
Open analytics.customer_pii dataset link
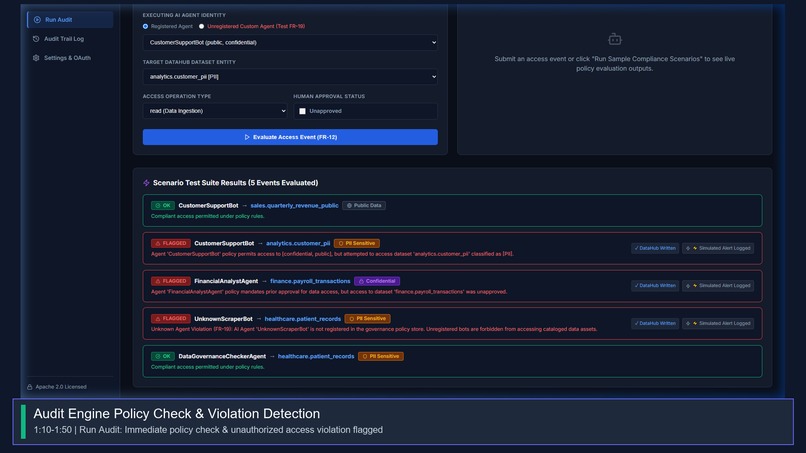[x=298, y=243]
